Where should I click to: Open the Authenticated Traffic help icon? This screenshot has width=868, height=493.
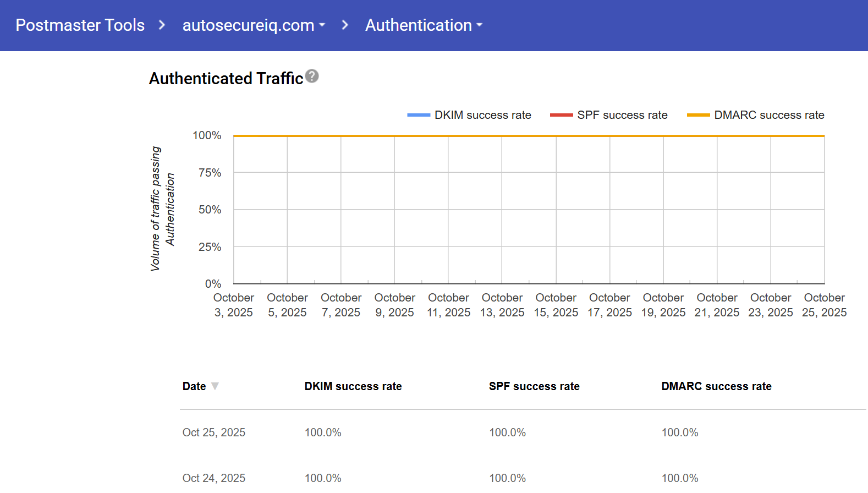(312, 76)
